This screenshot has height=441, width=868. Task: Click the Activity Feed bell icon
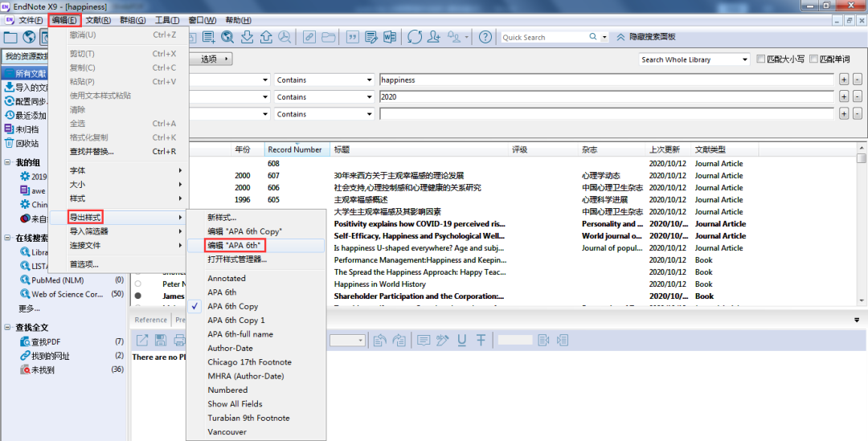pos(454,37)
